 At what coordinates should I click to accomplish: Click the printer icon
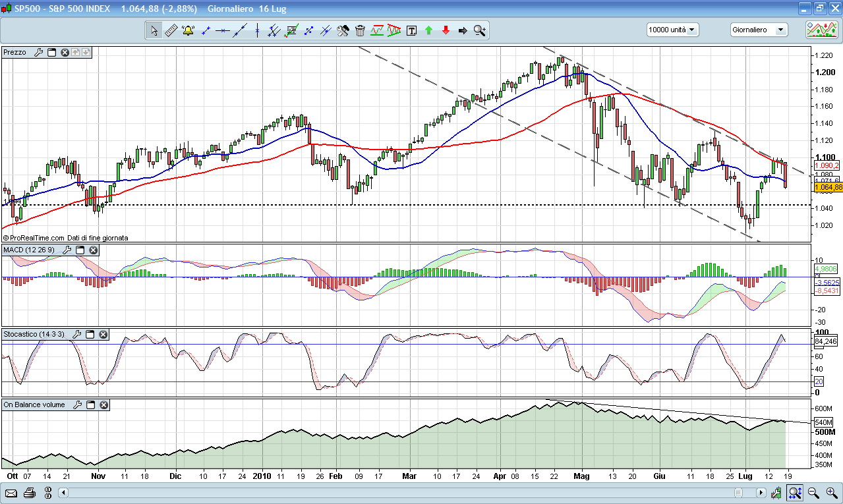(29, 493)
